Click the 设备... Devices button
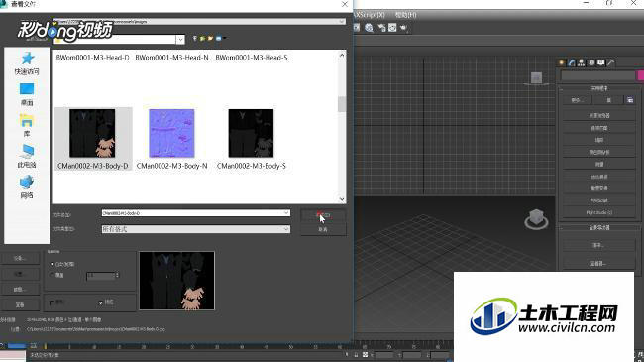Image resolution: width=644 pixels, height=362 pixels. tap(20, 258)
